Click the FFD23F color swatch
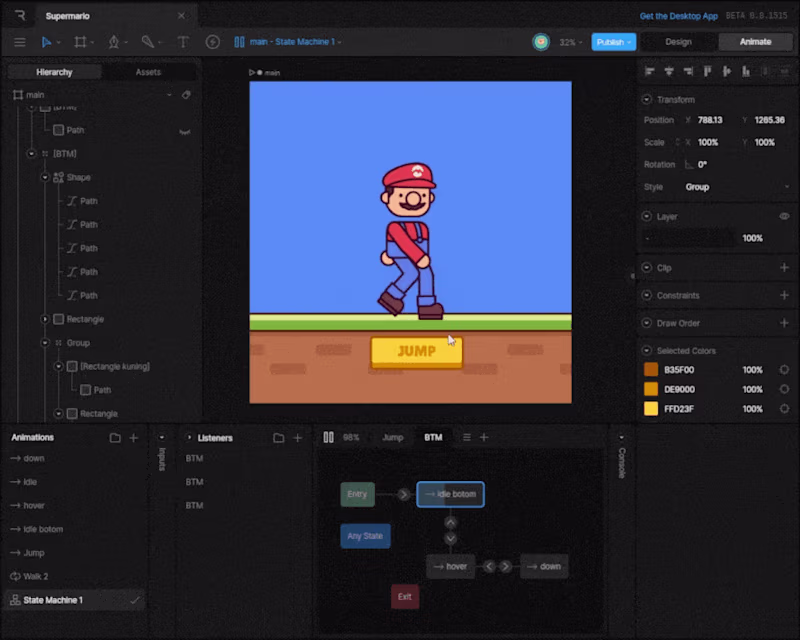The image size is (800, 640). tap(651, 409)
